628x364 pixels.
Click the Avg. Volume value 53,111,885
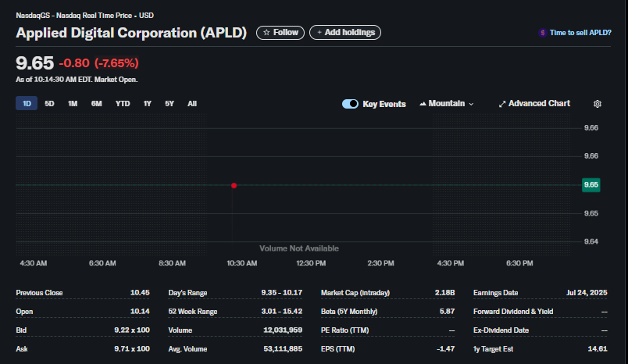(x=283, y=349)
